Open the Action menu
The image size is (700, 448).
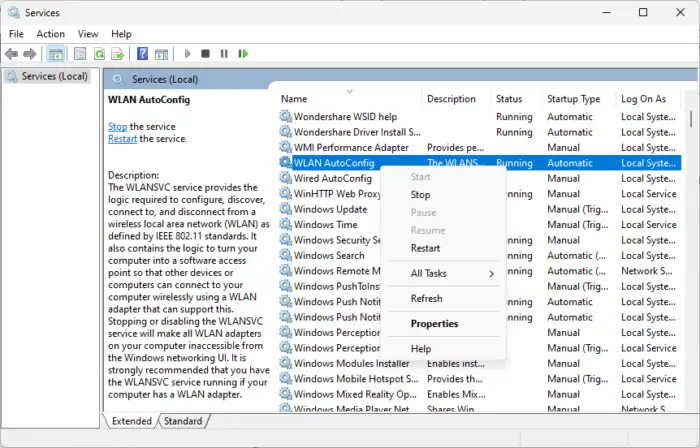[50, 33]
